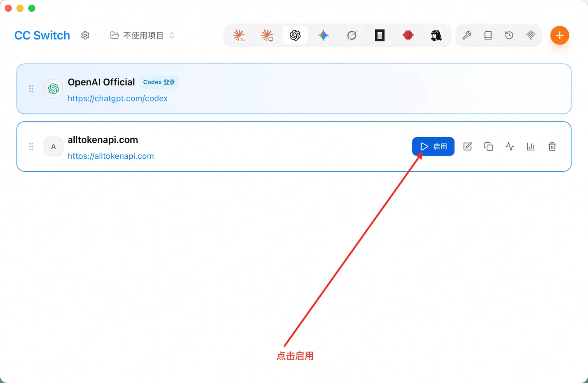Click the Codex 登录 badge
The image size is (588, 383).
(x=159, y=82)
